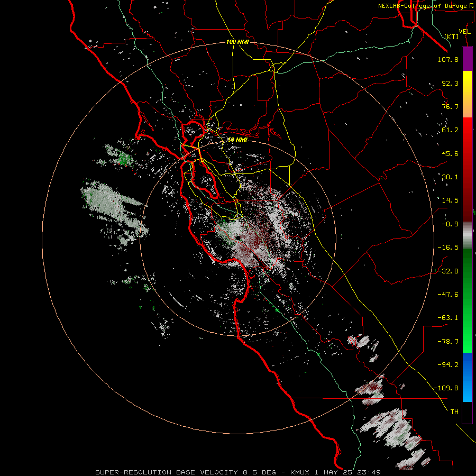Click the -32.0 velocity scale value
Viewport: 476px width, 476px height.
pyautogui.click(x=448, y=271)
